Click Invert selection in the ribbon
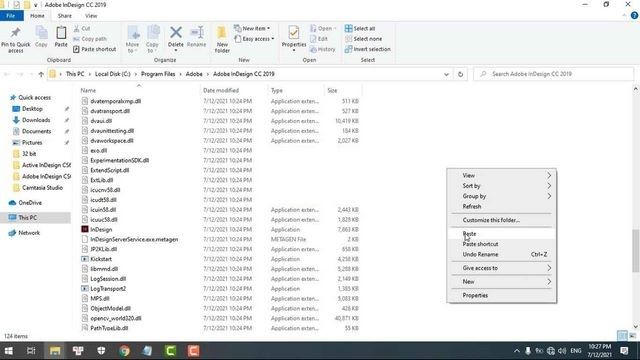This screenshot has height=360, width=640. coord(368,49)
